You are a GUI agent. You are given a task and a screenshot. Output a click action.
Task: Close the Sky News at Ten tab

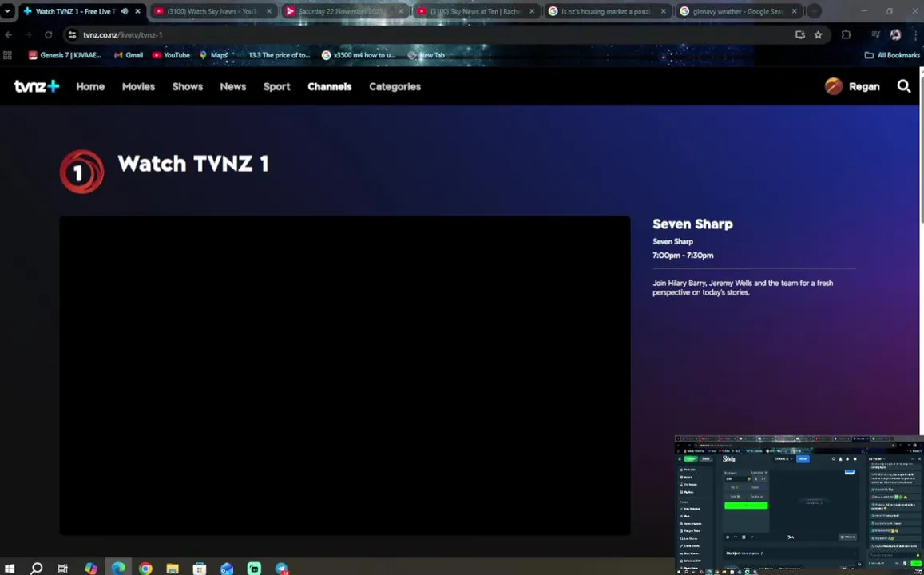tap(532, 11)
